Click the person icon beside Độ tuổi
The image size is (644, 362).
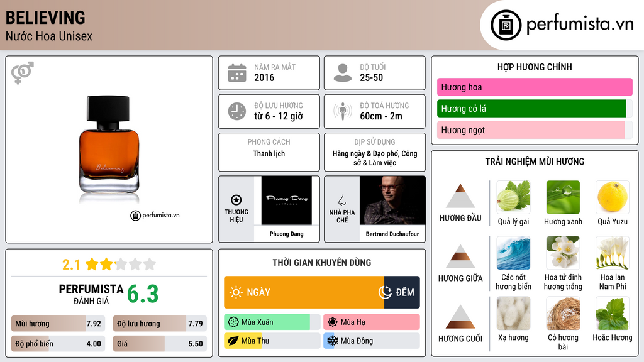point(343,73)
